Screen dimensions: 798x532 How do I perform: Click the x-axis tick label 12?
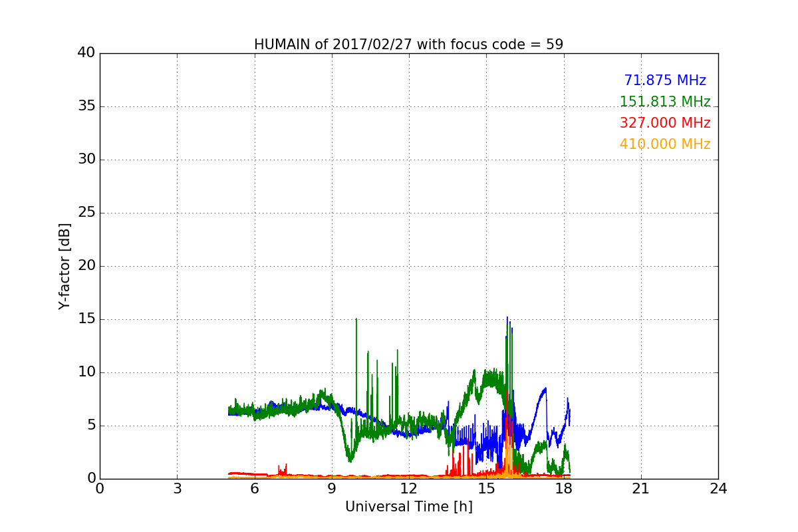click(x=409, y=489)
